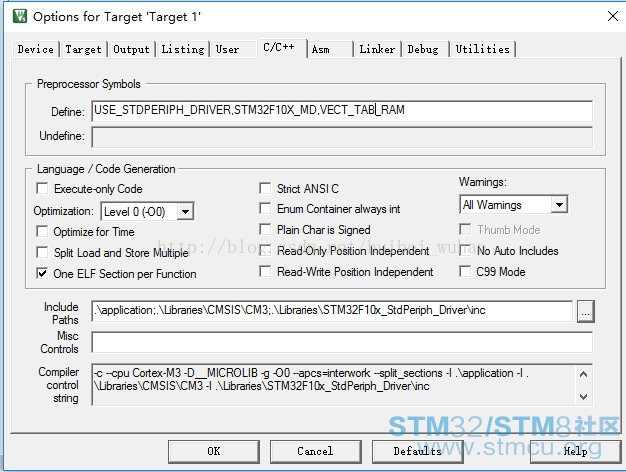The image size is (626, 472).
Task: Open Help for this dialog
Action: pyautogui.click(x=575, y=452)
